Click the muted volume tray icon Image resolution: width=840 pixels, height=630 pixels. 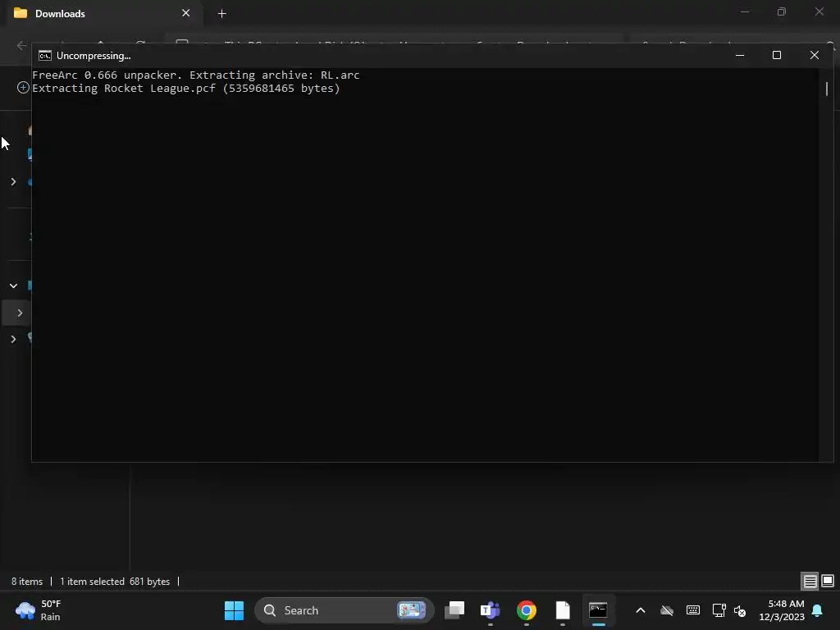pyautogui.click(x=740, y=610)
